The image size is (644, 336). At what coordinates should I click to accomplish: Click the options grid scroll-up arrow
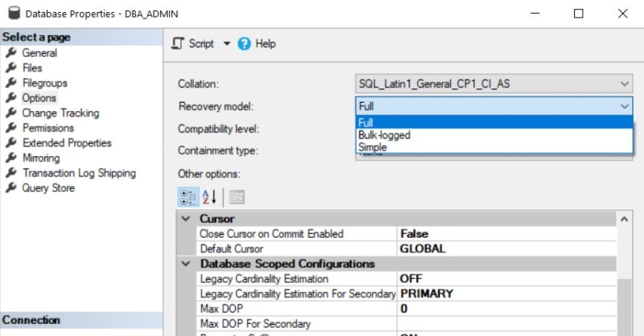(625, 219)
